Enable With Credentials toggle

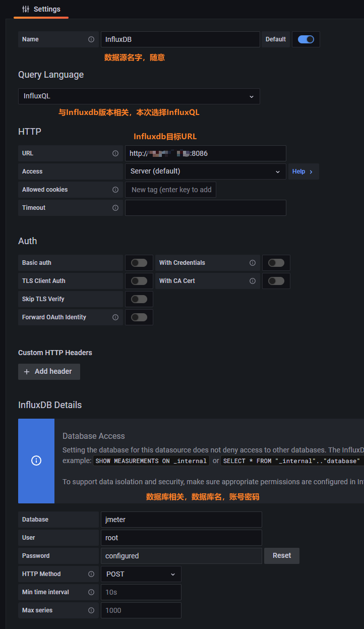click(276, 263)
